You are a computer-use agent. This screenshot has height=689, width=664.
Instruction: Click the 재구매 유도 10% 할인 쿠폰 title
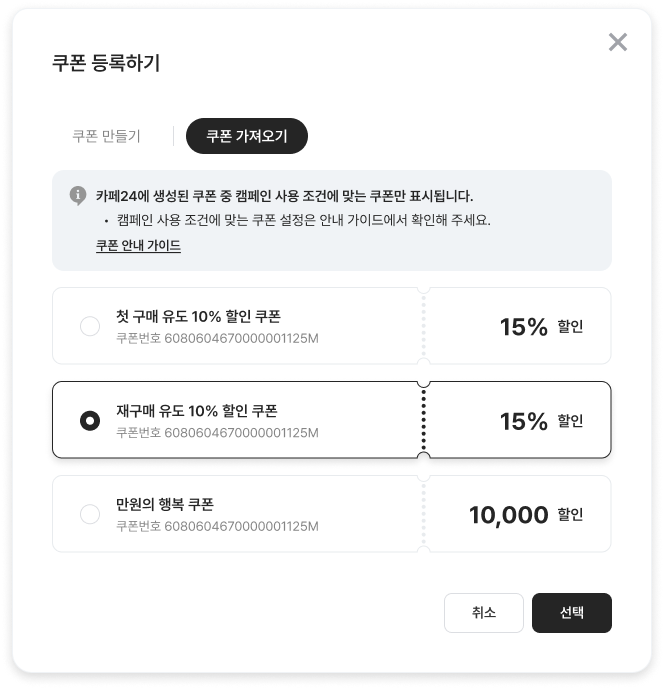196,411
